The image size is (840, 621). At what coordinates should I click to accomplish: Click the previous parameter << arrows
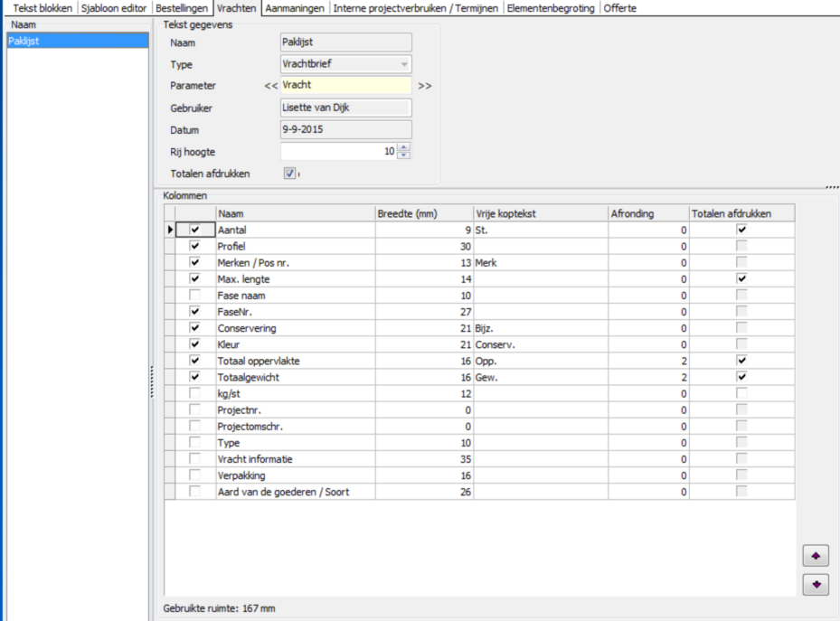point(270,86)
